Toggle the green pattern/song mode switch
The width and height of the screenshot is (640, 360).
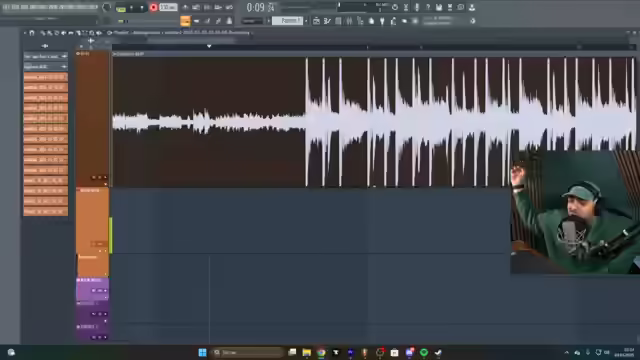point(121,8)
